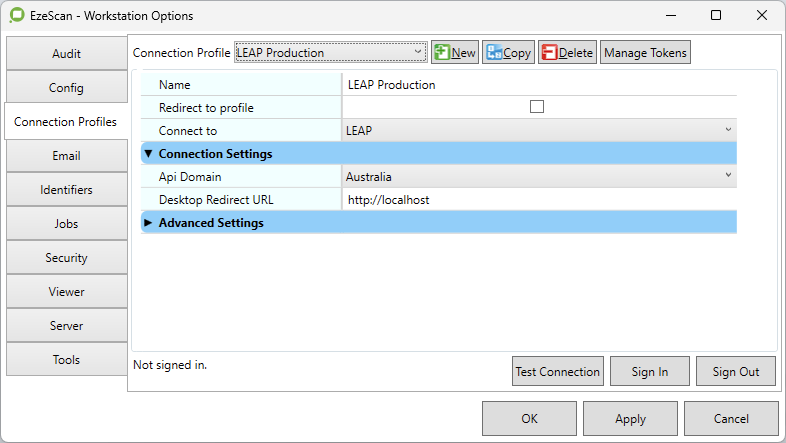Click the Delete profile icon button
This screenshot has width=786, height=443.
567,53
